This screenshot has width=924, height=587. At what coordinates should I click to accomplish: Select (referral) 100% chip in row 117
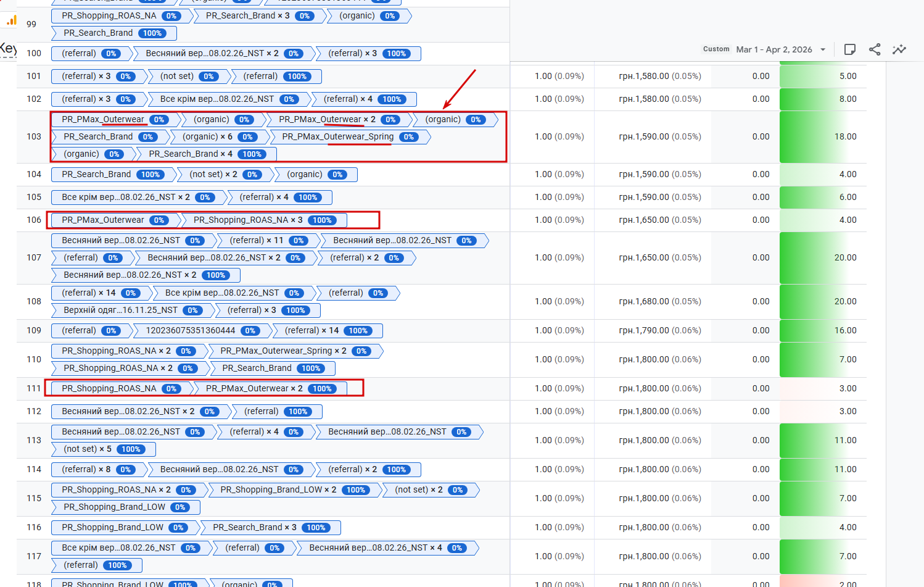pos(97,565)
